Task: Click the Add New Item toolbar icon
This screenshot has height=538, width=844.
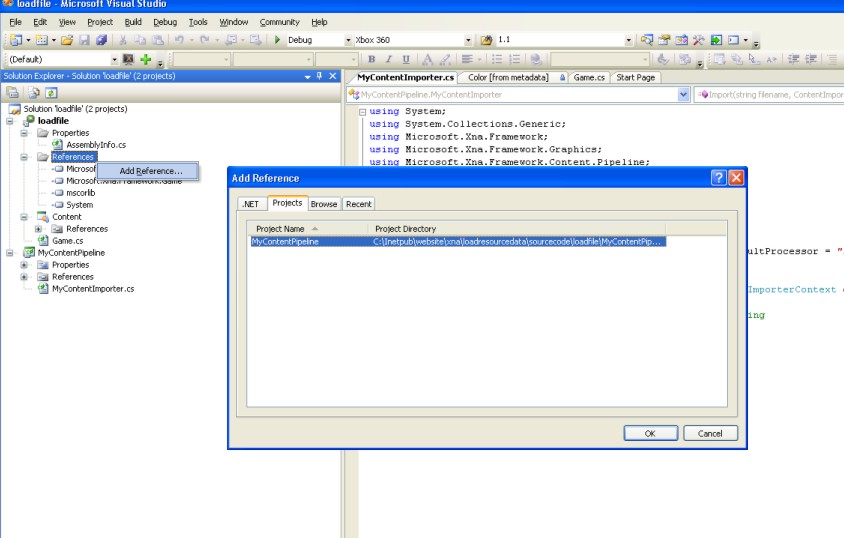Action: tap(41, 40)
